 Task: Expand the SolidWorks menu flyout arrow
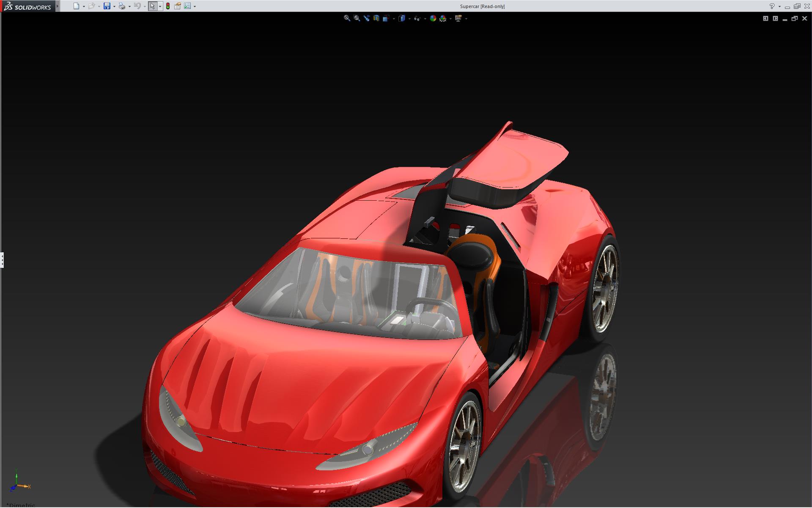58,6
